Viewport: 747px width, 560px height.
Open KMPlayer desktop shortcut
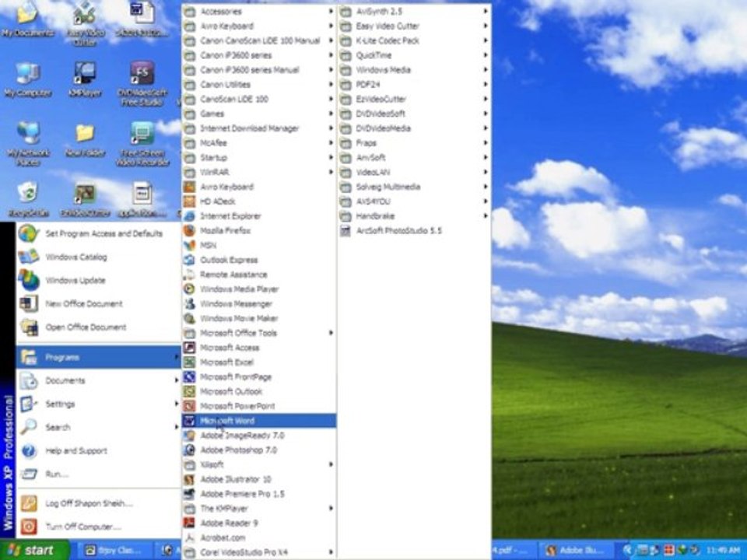(85, 79)
